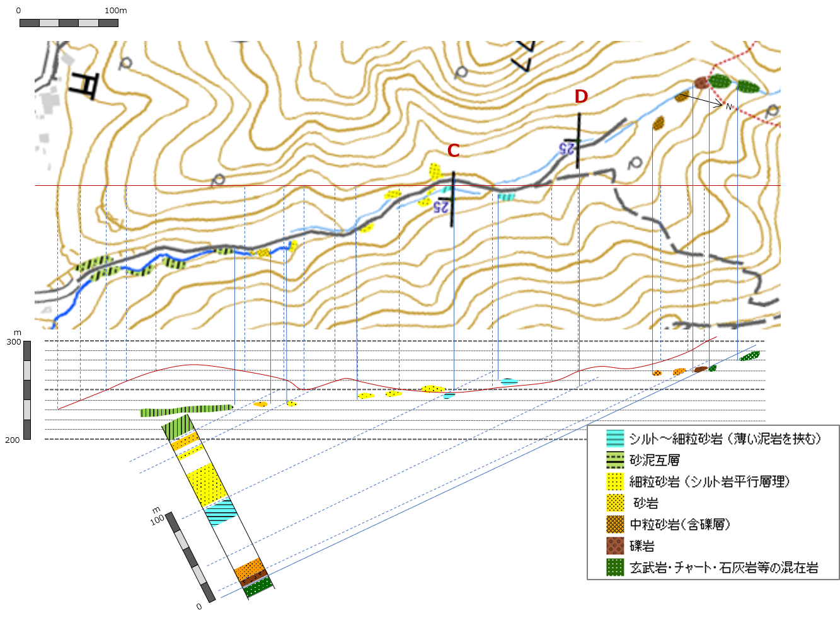Screen dimensions: 840x618
Task: Click the dark green 玄武岩 mélange legend swatch
Action: tap(615, 567)
